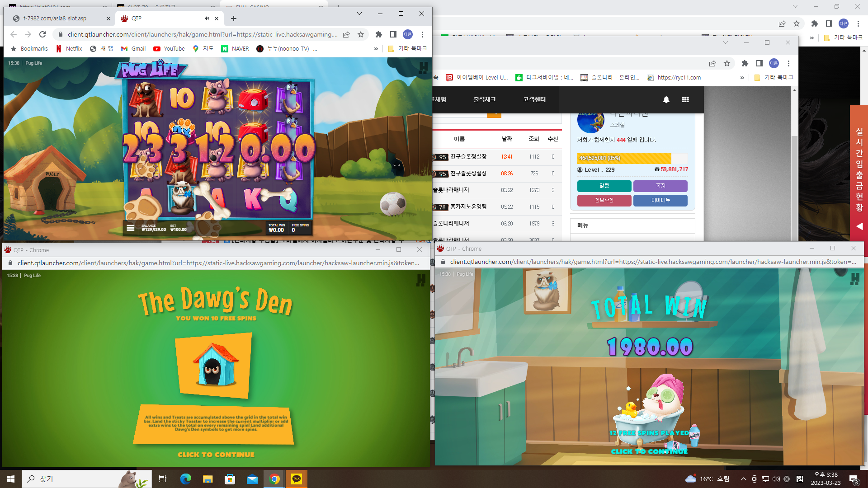Share the page from the middle forum window
This screenshot has width=868, height=488.
point(712,64)
